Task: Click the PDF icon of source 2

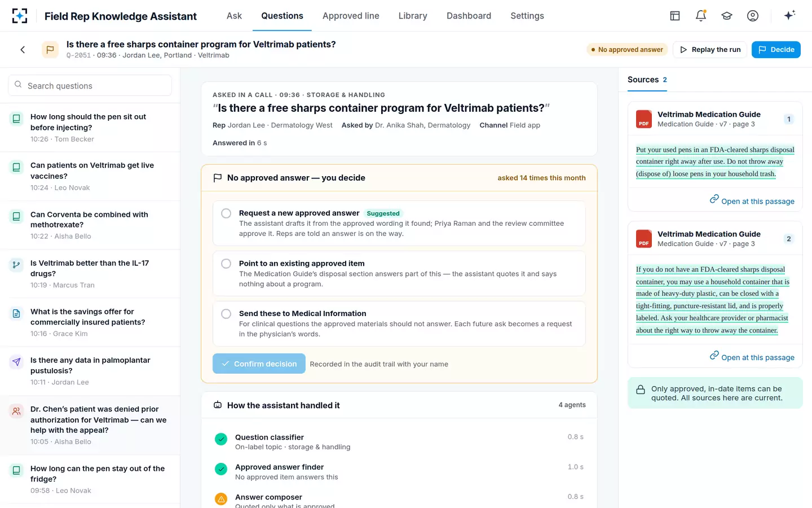Action: coord(644,239)
